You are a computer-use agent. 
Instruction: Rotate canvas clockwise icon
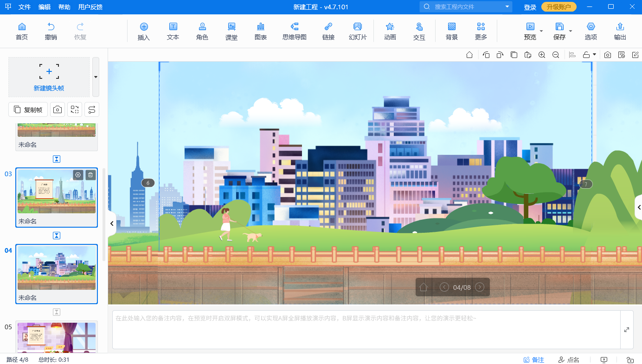click(x=500, y=55)
